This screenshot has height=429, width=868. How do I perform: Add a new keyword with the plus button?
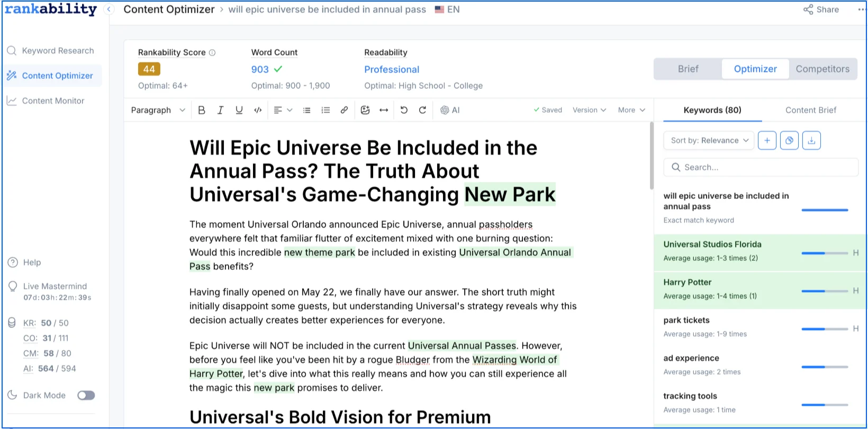767,140
